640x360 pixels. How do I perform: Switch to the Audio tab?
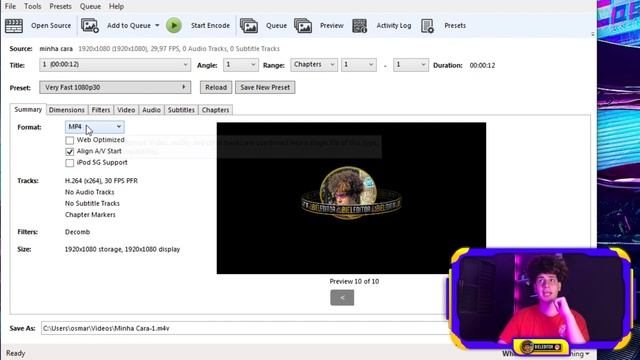tap(151, 110)
